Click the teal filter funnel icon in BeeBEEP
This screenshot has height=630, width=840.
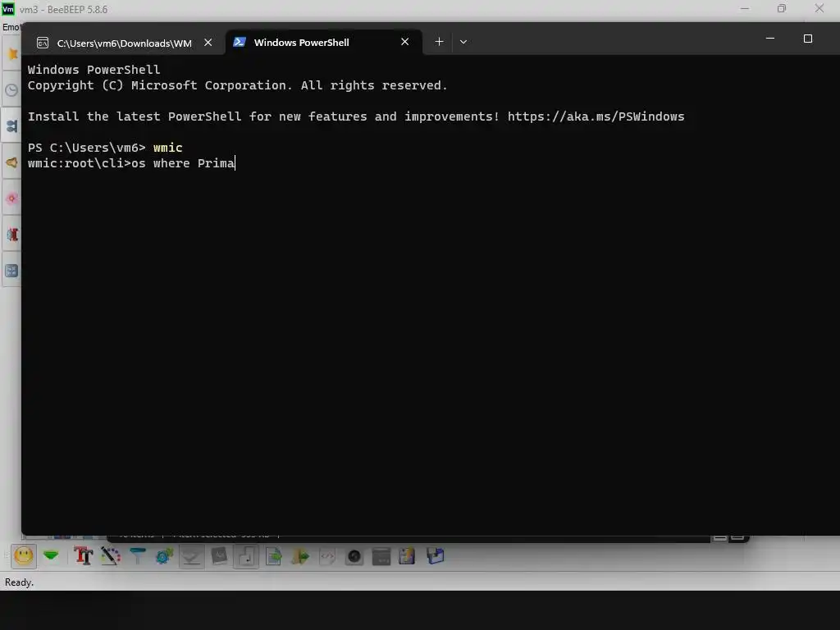tap(138, 556)
